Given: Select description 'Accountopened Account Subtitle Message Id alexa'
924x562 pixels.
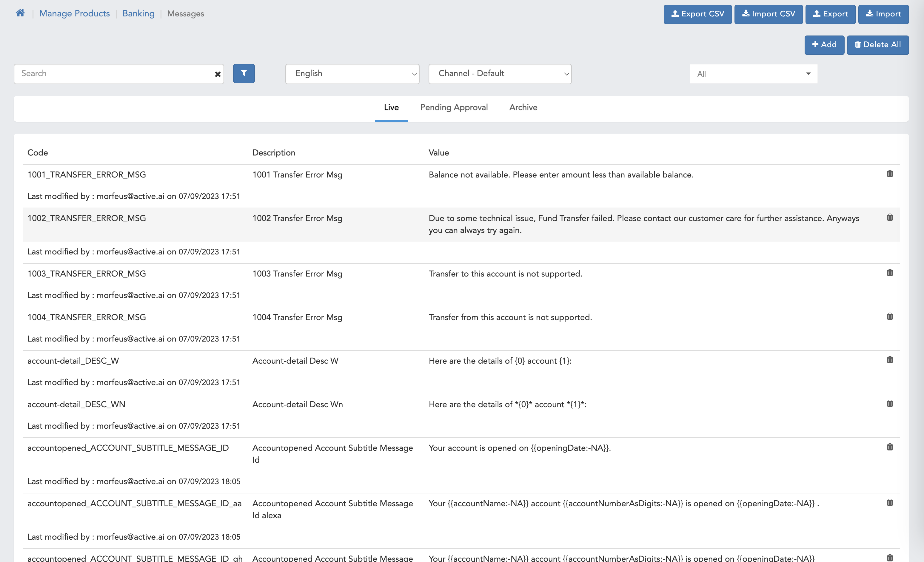Looking at the screenshot, I should [x=332, y=509].
